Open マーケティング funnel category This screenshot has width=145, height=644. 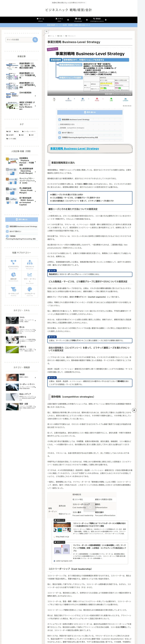[x=13, y=291]
